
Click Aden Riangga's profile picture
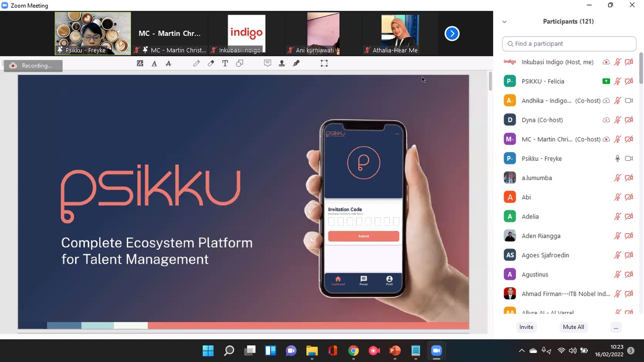point(510,236)
